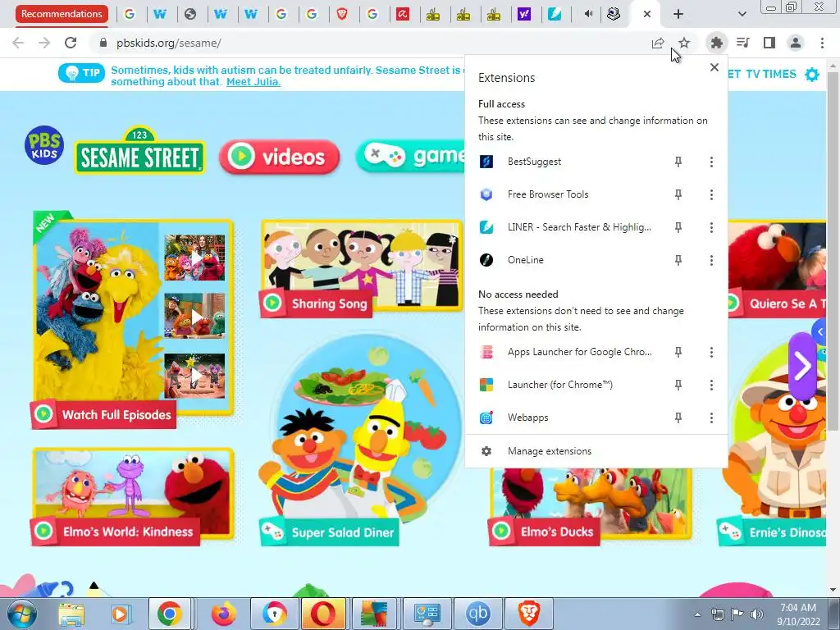Image resolution: width=840 pixels, height=630 pixels.
Task: Bookmark this page with the star icon
Action: pyautogui.click(x=684, y=43)
